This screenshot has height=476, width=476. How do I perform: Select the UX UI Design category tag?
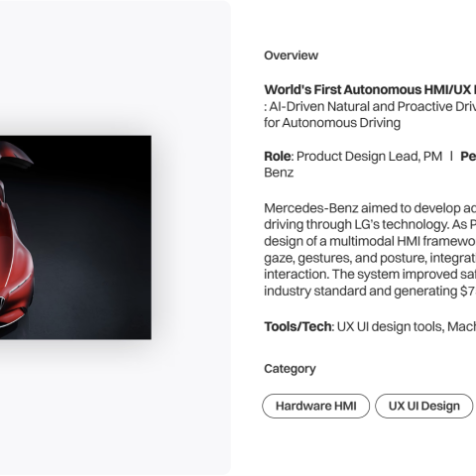coord(423,406)
